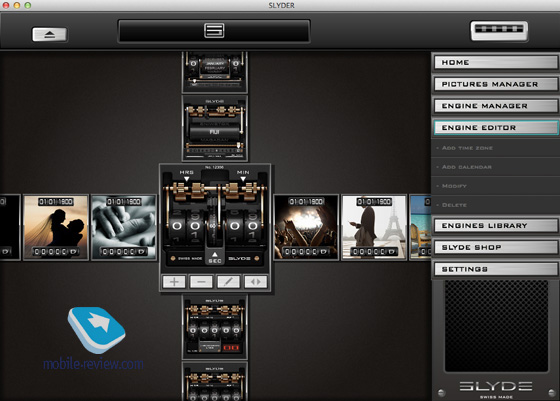Click the central HRS MIN engine
Viewport: 560px width, 401px height.
(x=215, y=219)
